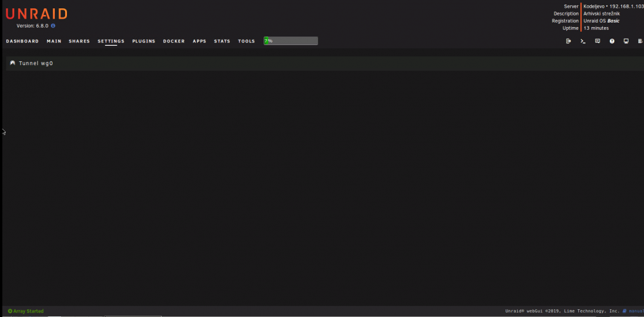Open the Feedback speech bubble icon
The width and height of the screenshot is (644, 317).
click(x=598, y=41)
